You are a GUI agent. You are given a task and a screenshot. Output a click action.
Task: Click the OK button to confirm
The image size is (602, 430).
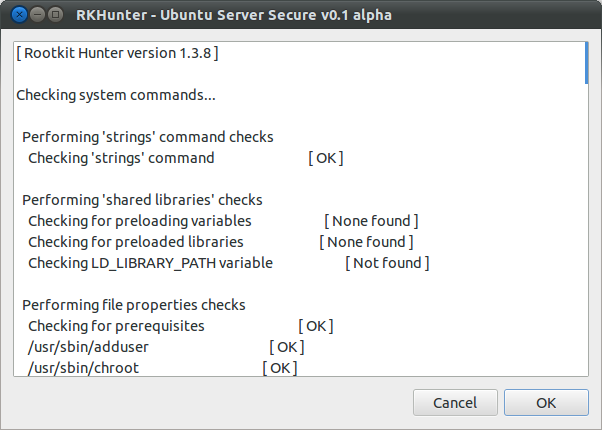tap(546, 402)
